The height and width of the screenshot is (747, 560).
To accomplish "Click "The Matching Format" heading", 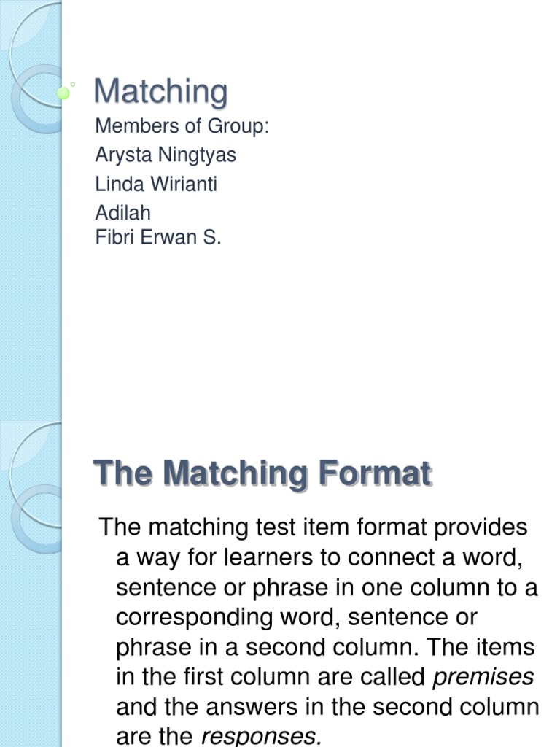I will pos(263,474).
